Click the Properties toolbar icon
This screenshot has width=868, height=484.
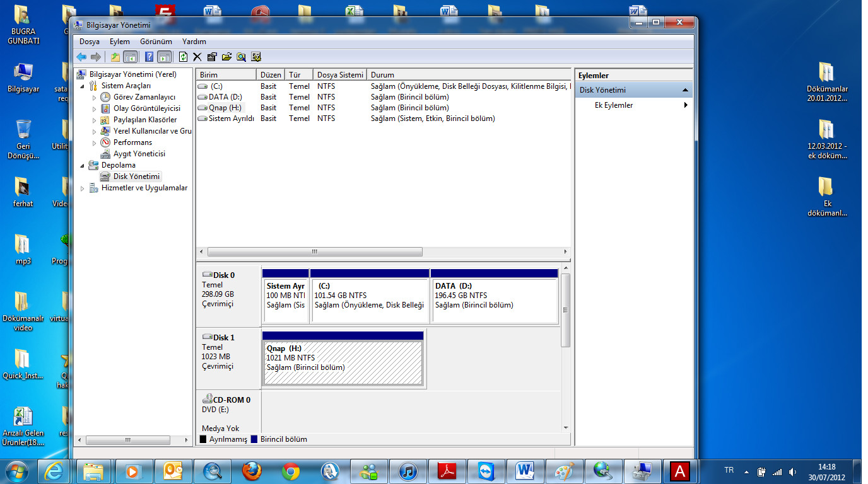(212, 57)
